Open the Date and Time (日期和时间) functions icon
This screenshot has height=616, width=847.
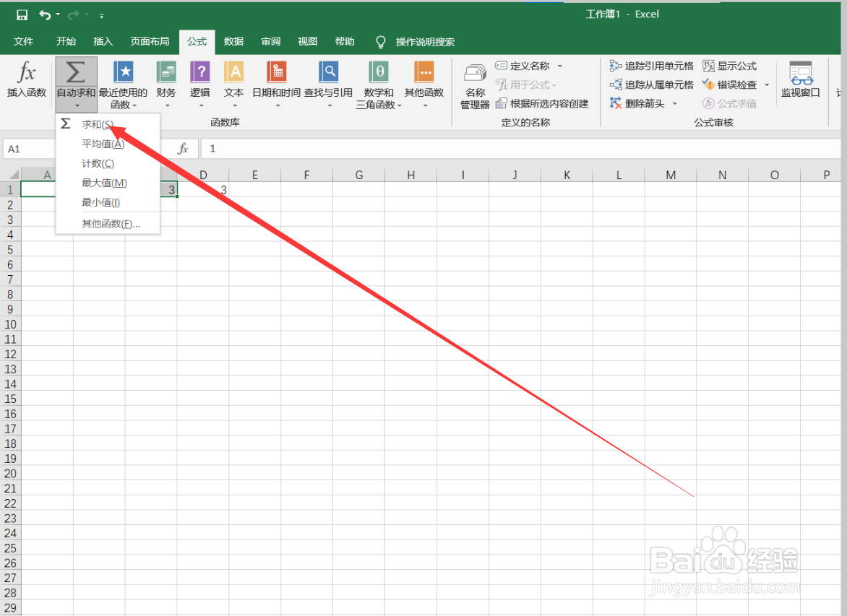277,71
